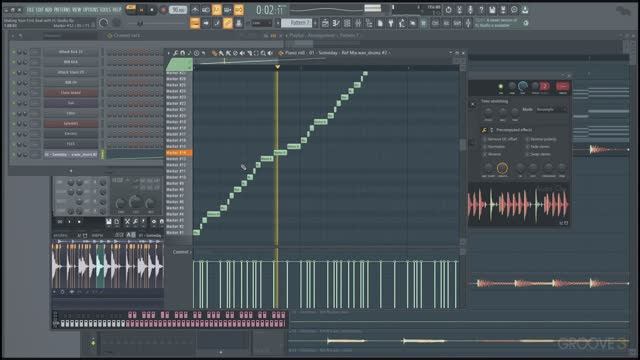Click the piano roll magnet snap icon
Image resolution: width=640 pixels, height=360 pixels.
pyautogui.click(x=182, y=53)
